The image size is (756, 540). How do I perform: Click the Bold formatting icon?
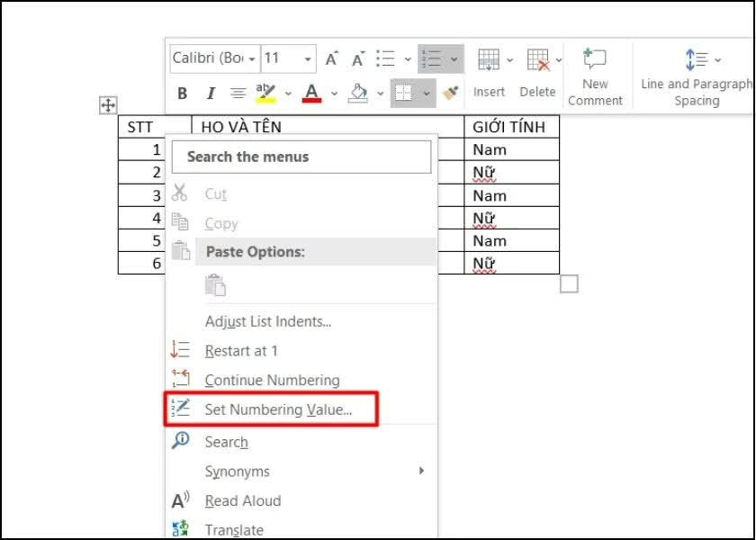coord(182,93)
